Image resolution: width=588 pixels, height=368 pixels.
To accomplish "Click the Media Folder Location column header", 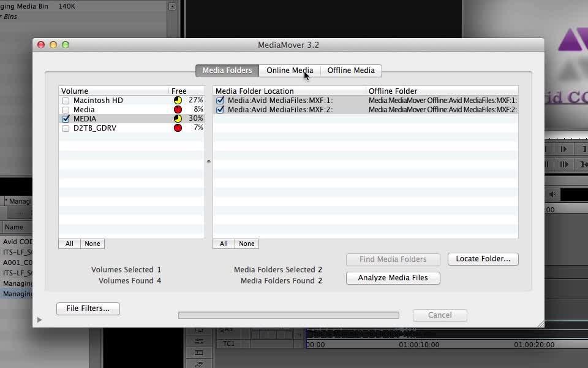I will [290, 91].
